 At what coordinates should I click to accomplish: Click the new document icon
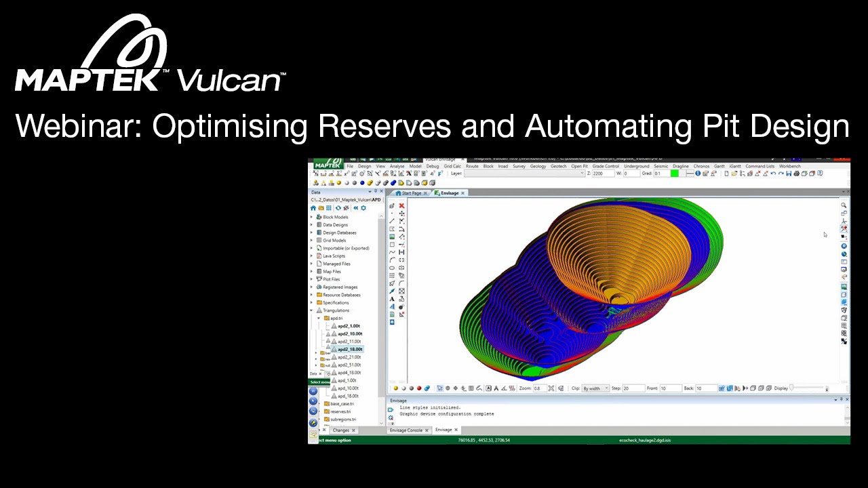point(726,174)
